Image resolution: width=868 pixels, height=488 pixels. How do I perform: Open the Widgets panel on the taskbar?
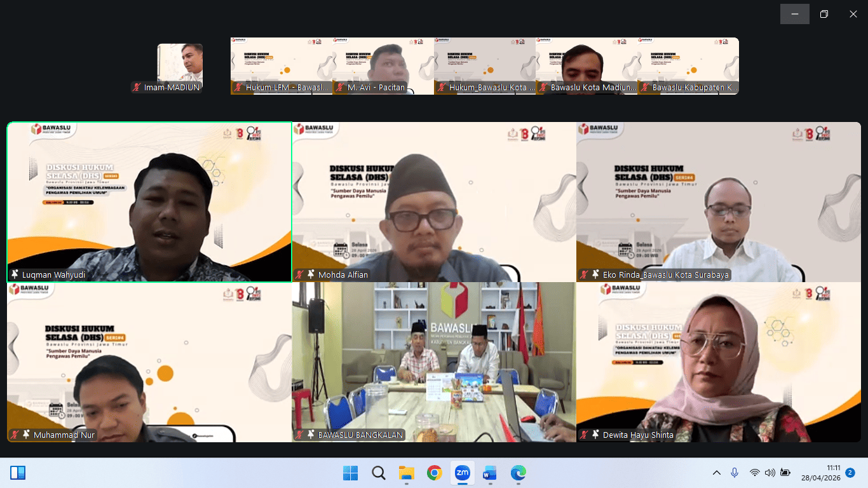(x=18, y=473)
